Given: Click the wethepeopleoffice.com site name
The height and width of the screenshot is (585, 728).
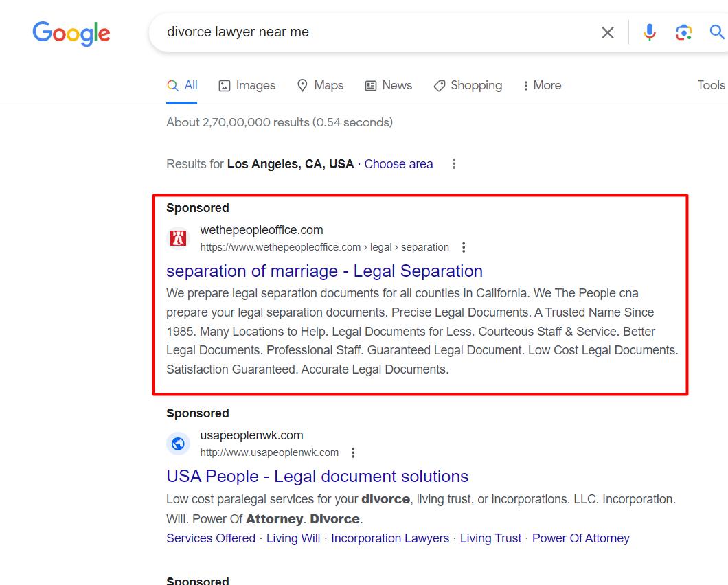Looking at the screenshot, I should (262, 230).
